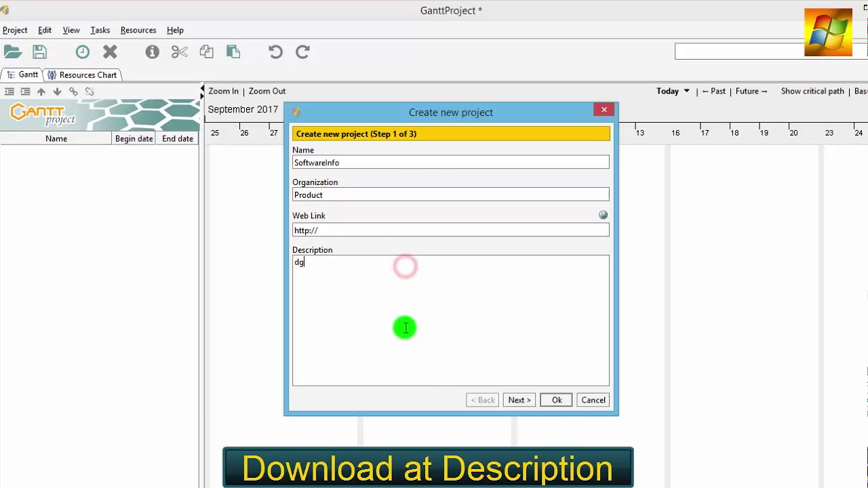868x488 pixels.
Task: Open task properties info icon
Action: (x=152, y=52)
